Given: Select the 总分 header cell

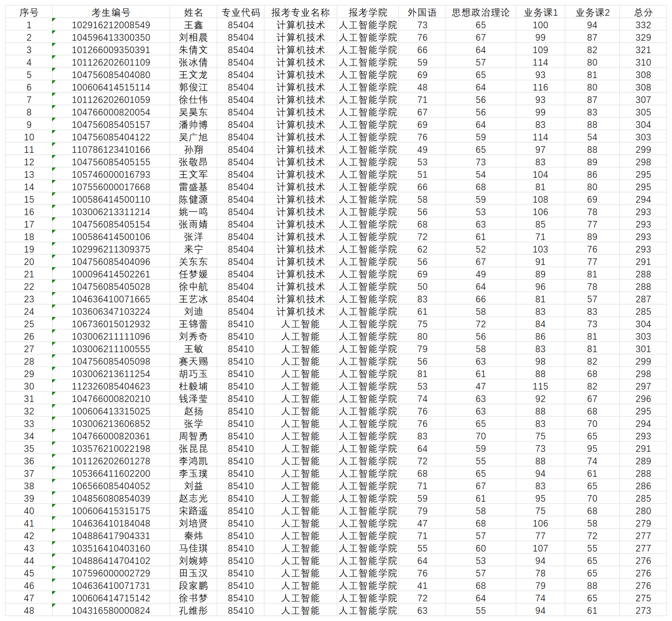Looking at the screenshot, I should (643, 12).
